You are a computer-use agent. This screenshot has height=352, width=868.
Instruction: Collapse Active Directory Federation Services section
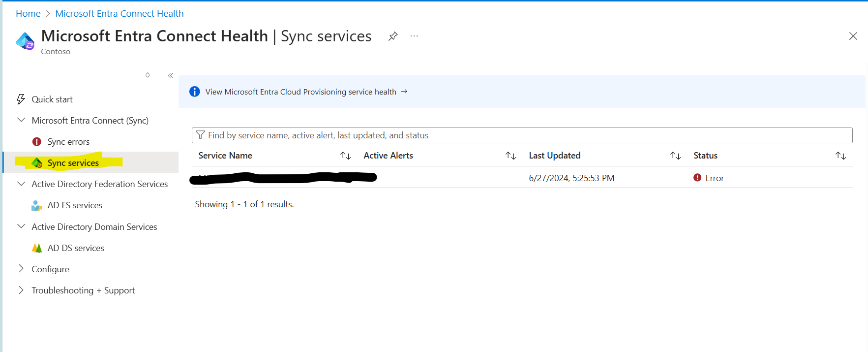tap(21, 184)
